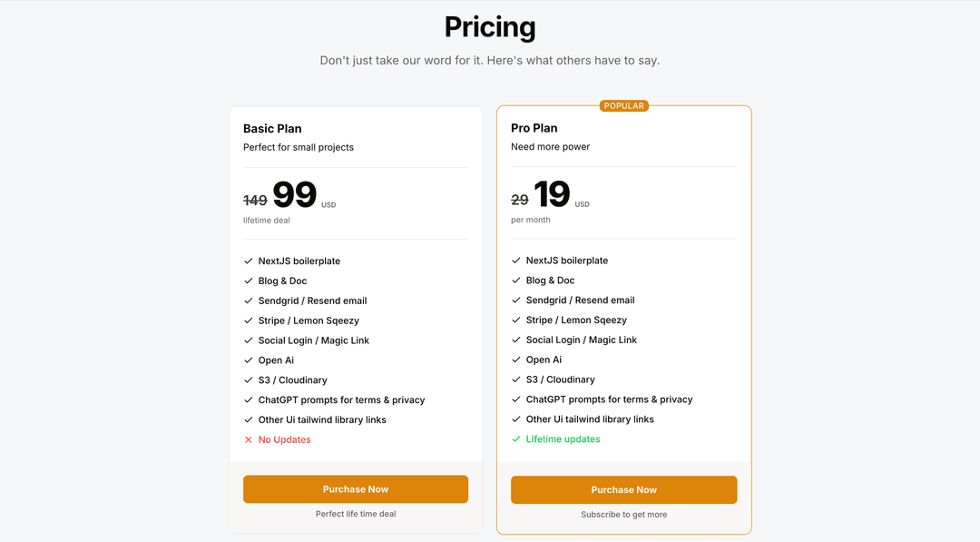This screenshot has height=542, width=980.
Task: Select the Basic Plan title
Action: (272, 128)
